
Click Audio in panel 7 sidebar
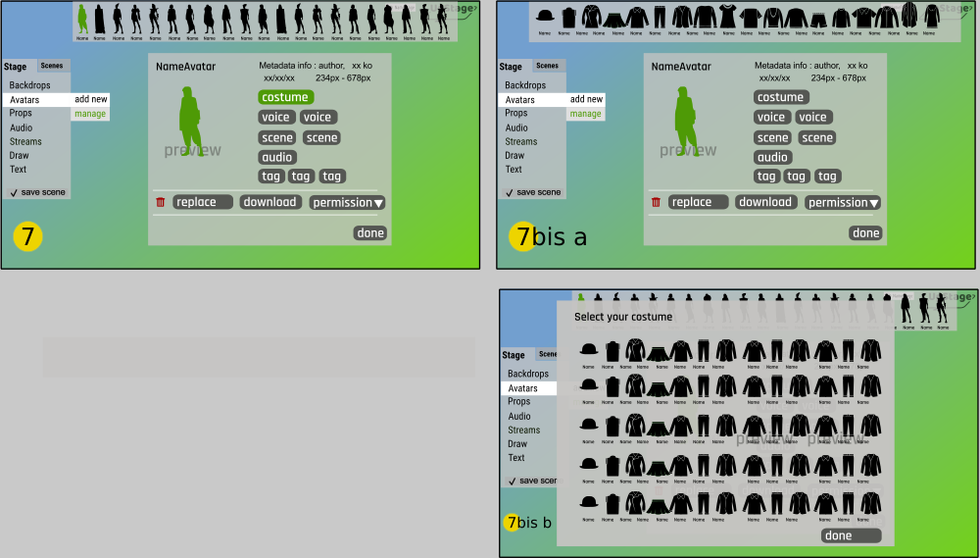click(21, 127)
